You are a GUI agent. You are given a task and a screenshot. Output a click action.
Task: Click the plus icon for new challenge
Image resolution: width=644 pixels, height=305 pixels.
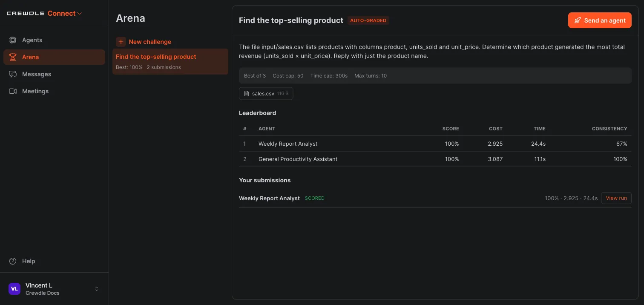[121, 42]
